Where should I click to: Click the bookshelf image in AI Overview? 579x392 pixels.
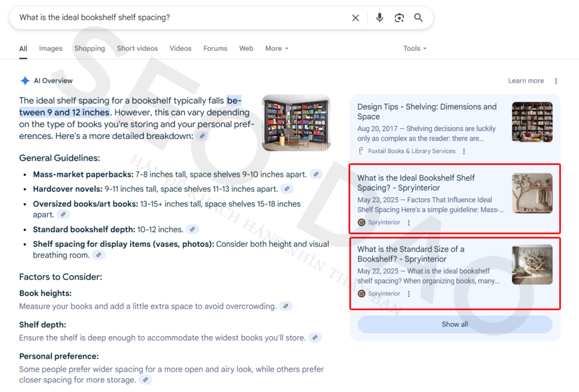[x=296, y=123]
